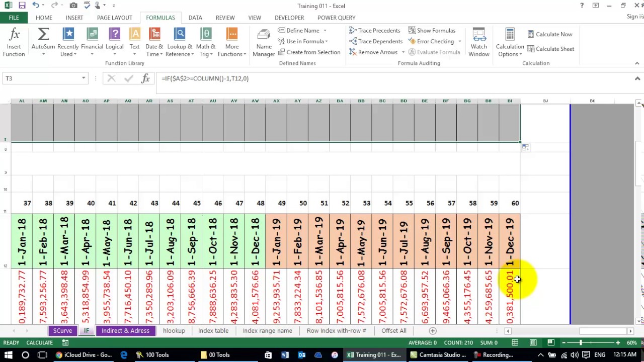Click Calculate Sheet
Image resolution: width=644 pixels, height=362 pixels.
point(550,49)
